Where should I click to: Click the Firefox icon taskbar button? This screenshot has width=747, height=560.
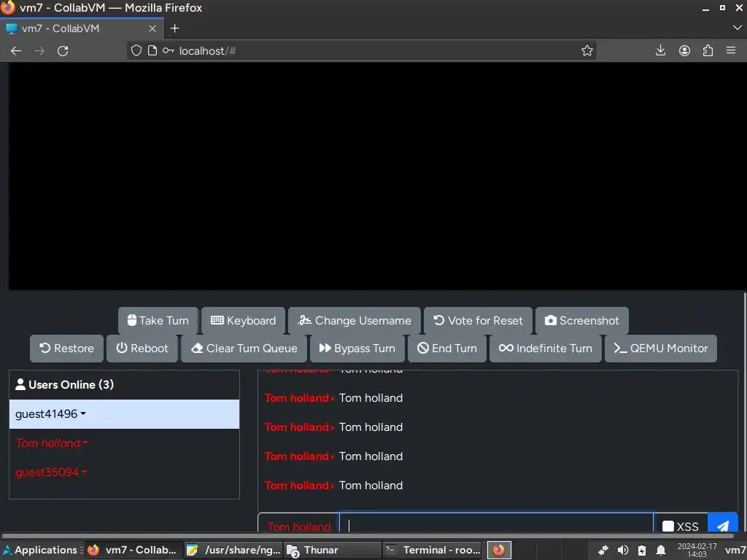[499, 550]
